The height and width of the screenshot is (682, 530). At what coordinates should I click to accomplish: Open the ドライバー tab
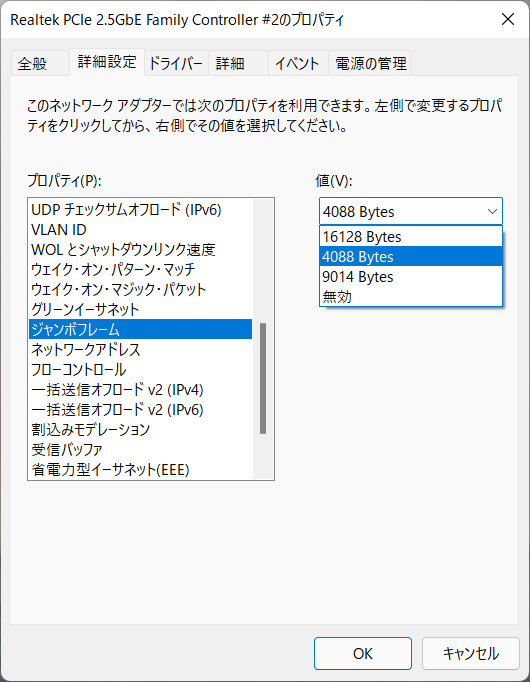176,64
